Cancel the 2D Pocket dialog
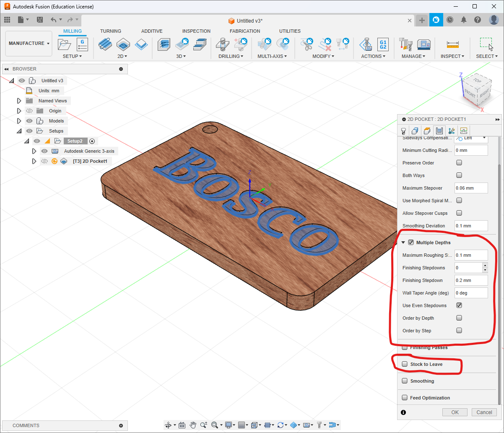This screenshot has height=433, width=504. click(484, 412)
